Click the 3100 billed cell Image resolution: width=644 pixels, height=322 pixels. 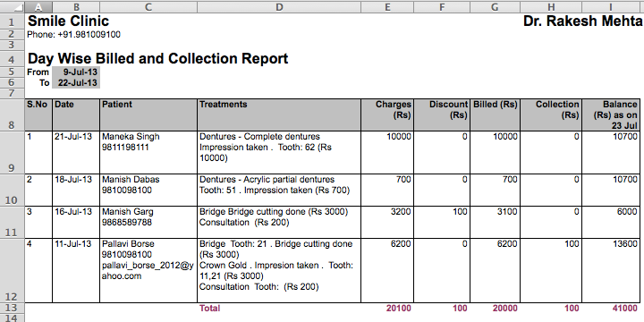click(x=495, y=222)
